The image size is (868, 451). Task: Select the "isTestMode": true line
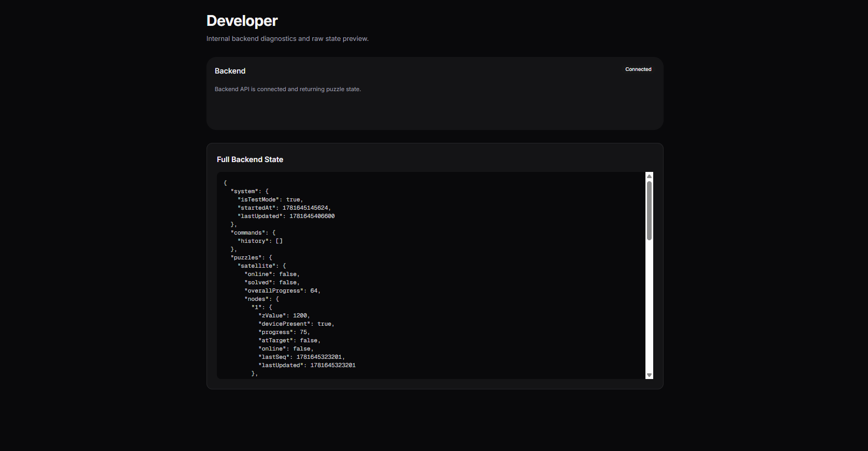pyautogui.click(x=270, y=199)
